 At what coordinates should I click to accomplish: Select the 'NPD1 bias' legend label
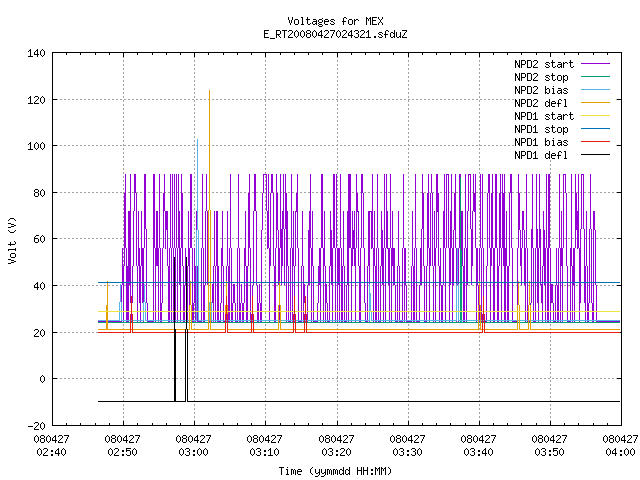click(x=541, y=142)
